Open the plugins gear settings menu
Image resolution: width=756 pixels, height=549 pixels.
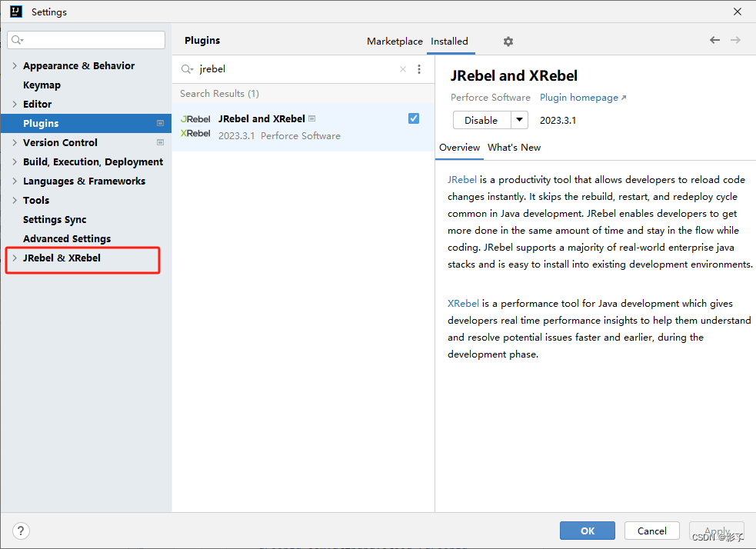(508, 42)
